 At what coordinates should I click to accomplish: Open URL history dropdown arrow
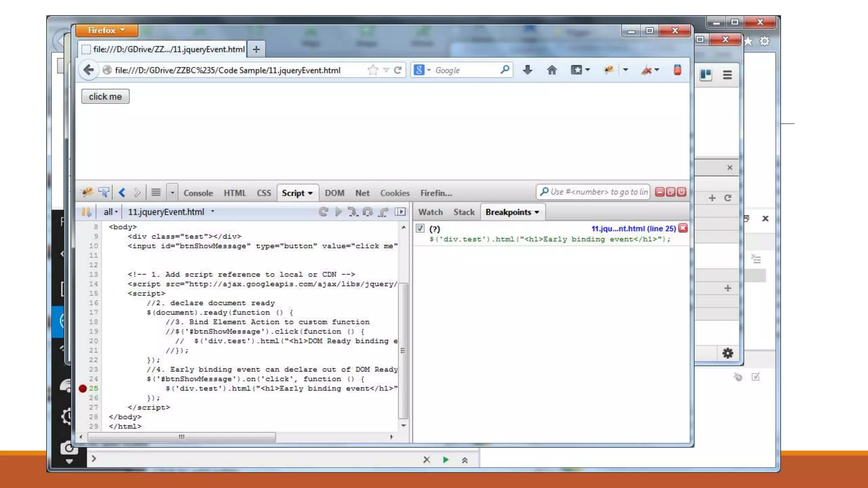coord(386,70)
